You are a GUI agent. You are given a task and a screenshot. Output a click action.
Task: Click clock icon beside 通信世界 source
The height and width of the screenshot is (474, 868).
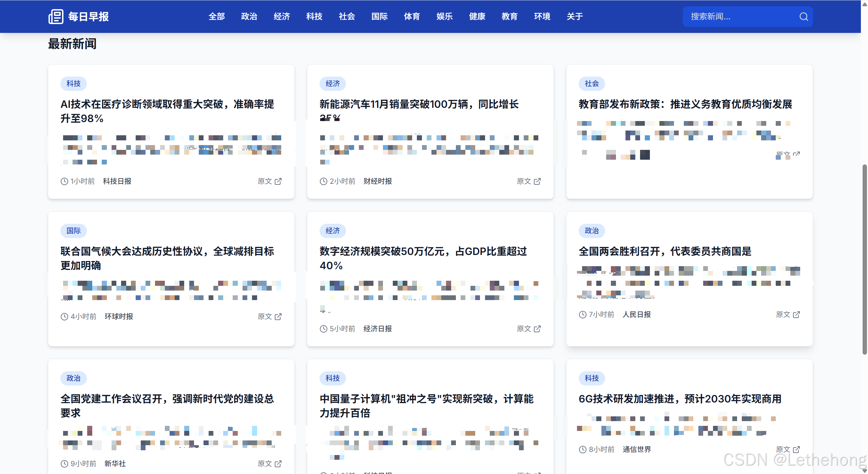click(x=582, y=449)
